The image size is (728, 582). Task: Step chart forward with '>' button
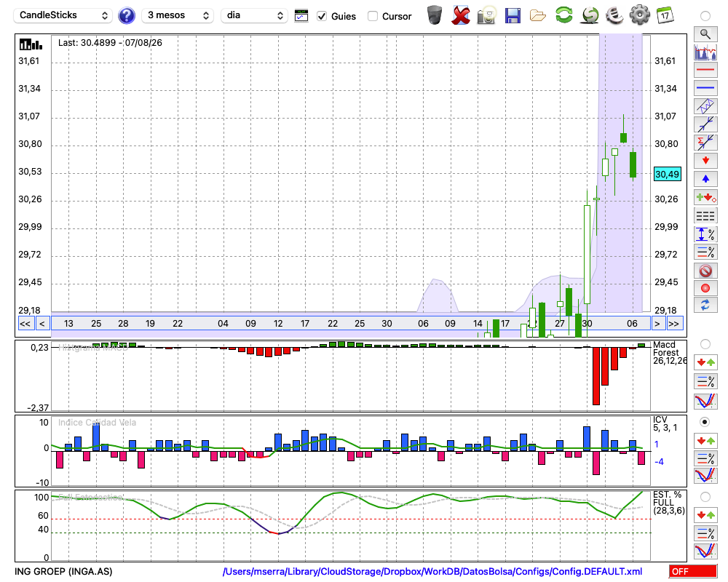pos(657,324)
